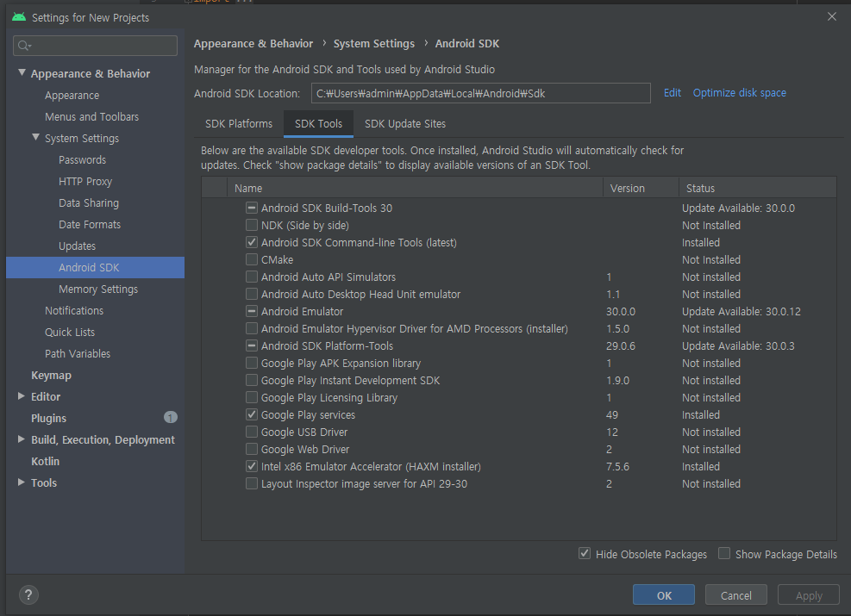Uncheck Android SDK Command-line Tools (latest)
The width and height of the screenshot is (851, 616).
pyautogui.click(x=251, y=242)
